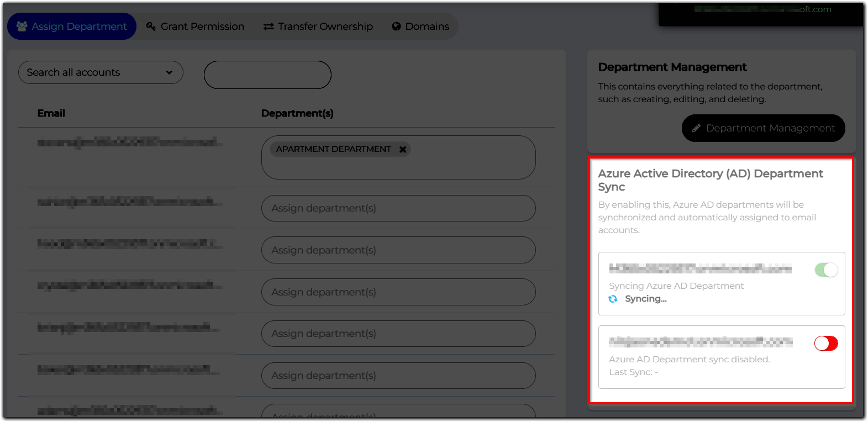Image resolution: width=868 pixels, height=422 pixels.
Task: Click the globe icon beside Domains
Action: (x=396, y=27)
